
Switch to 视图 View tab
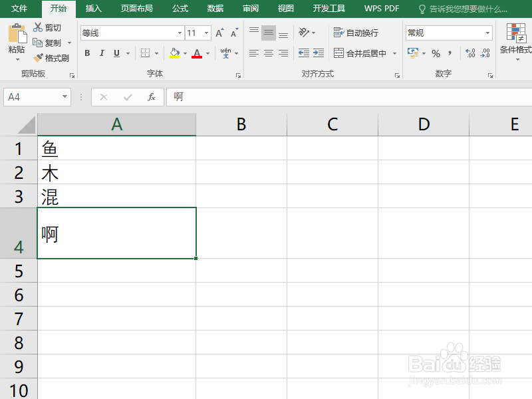tap(285, 9)
